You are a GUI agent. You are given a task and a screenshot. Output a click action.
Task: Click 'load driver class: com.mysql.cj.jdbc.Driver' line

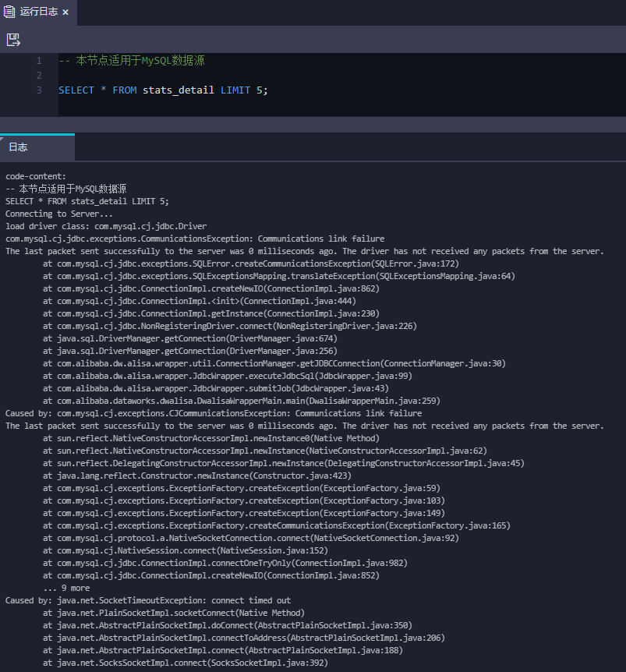pos(106,226)
